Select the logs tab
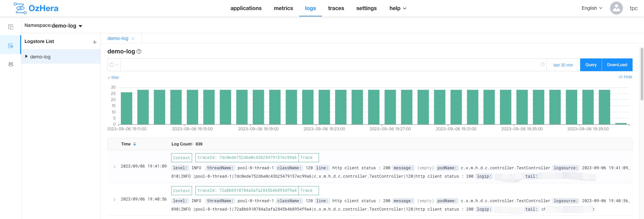Image resolution: width=644 pixels, height=219 pixels. [310, 8]
